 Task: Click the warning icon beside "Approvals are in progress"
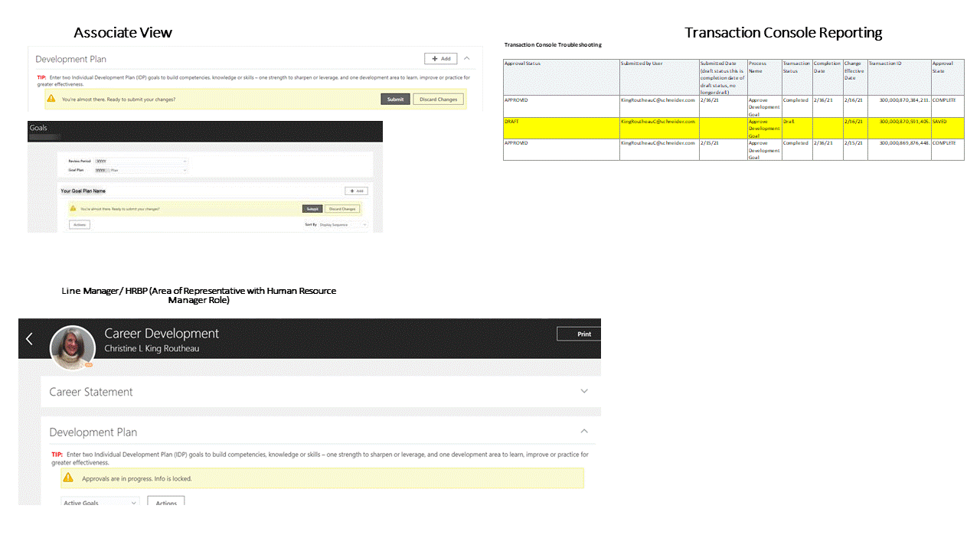click(x=68, y=478)
